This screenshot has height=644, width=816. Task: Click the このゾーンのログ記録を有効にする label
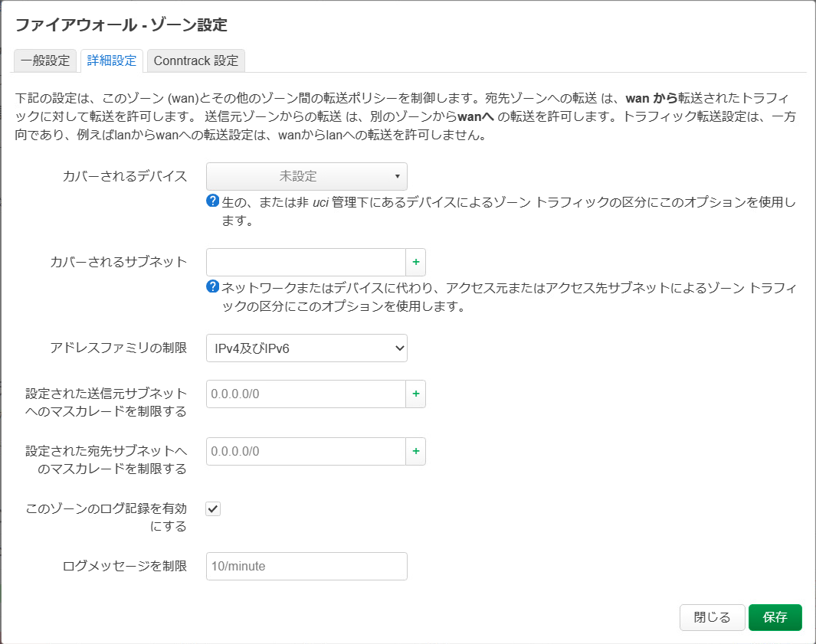[107, 518]
